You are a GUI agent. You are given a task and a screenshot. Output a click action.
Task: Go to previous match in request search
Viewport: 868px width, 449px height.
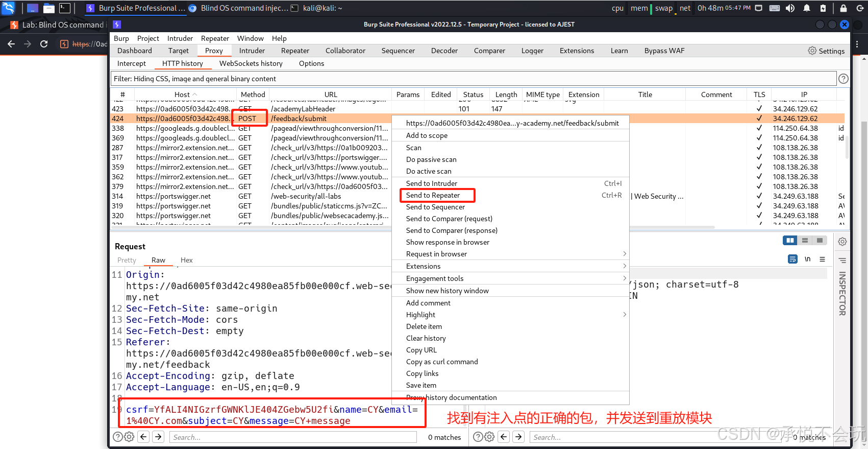(x=143, y=437)
